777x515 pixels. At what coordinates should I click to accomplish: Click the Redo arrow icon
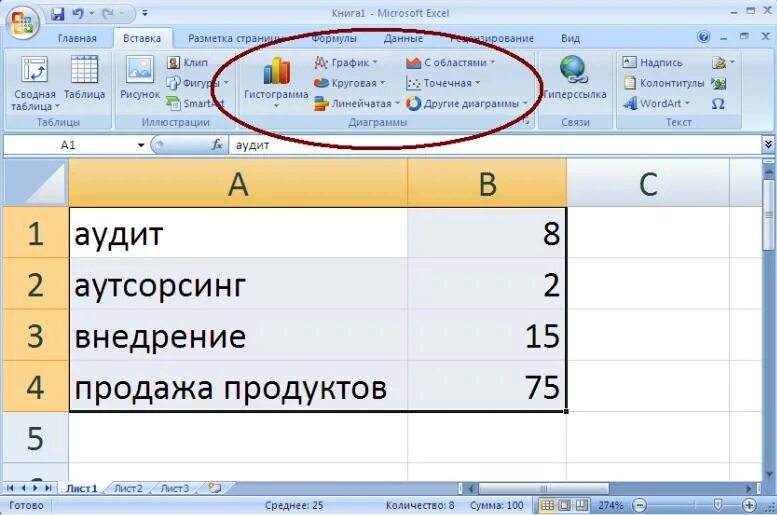click(x=108, y=14)
